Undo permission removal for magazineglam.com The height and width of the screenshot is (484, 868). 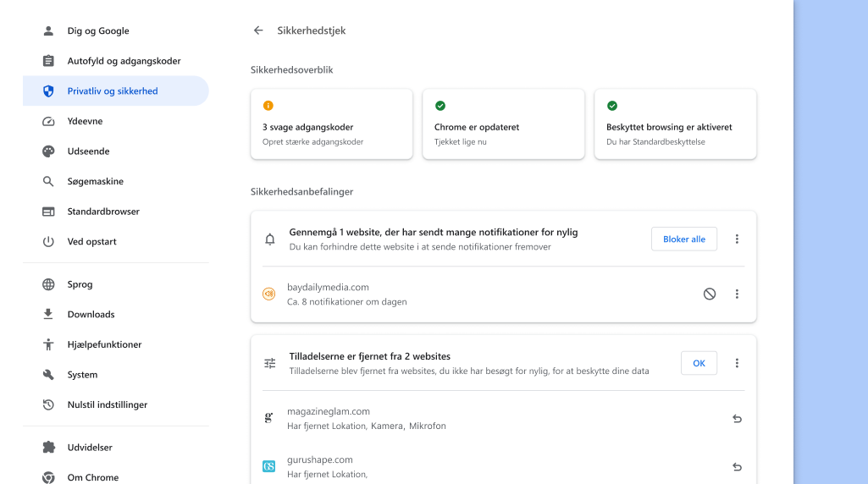coord(737,419)
